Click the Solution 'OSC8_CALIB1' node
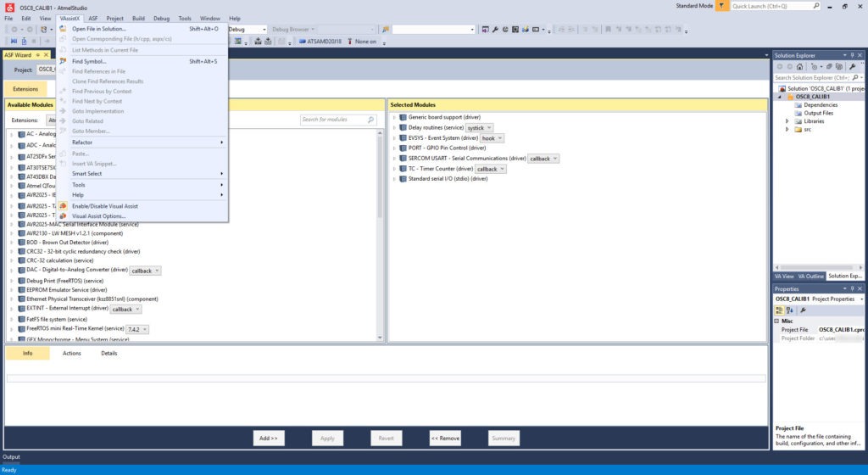The height and width of the screenshot is (475, 868). 823,88
